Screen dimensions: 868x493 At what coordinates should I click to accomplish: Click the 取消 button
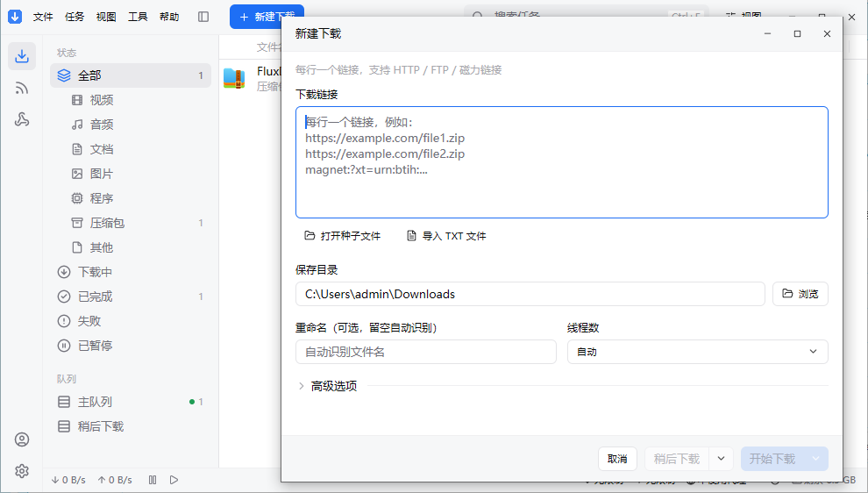coord(617,459)
